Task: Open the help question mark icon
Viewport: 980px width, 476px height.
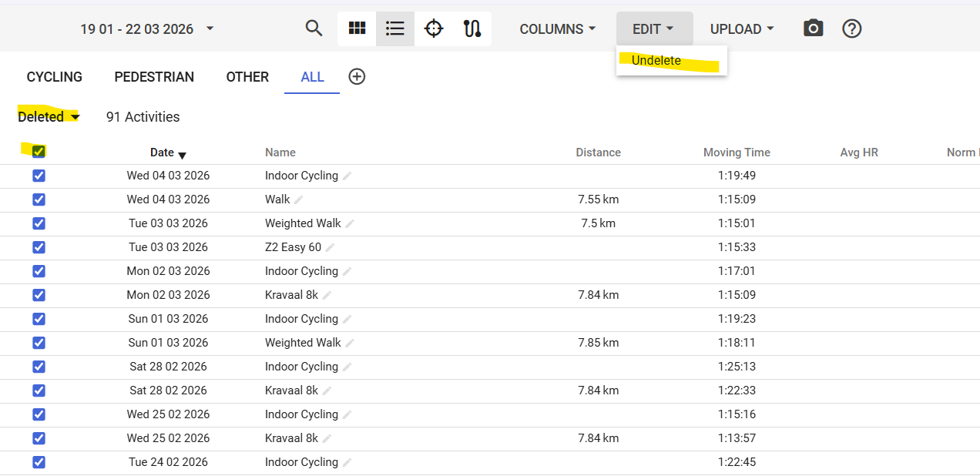Action: click(x=851, y=28)
